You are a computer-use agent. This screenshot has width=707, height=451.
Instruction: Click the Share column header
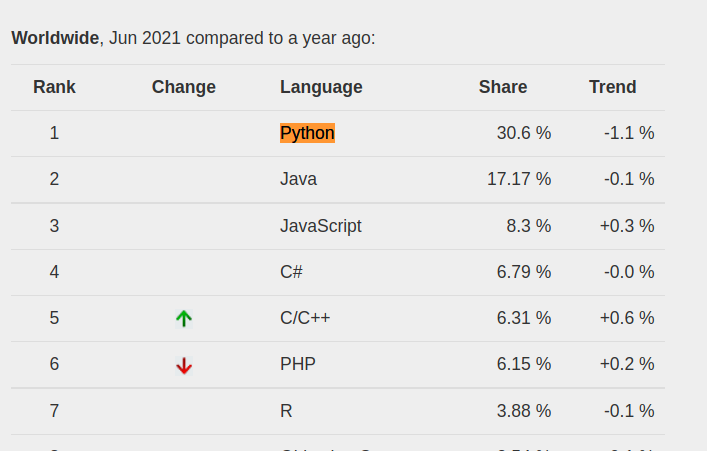coord(503,87)
